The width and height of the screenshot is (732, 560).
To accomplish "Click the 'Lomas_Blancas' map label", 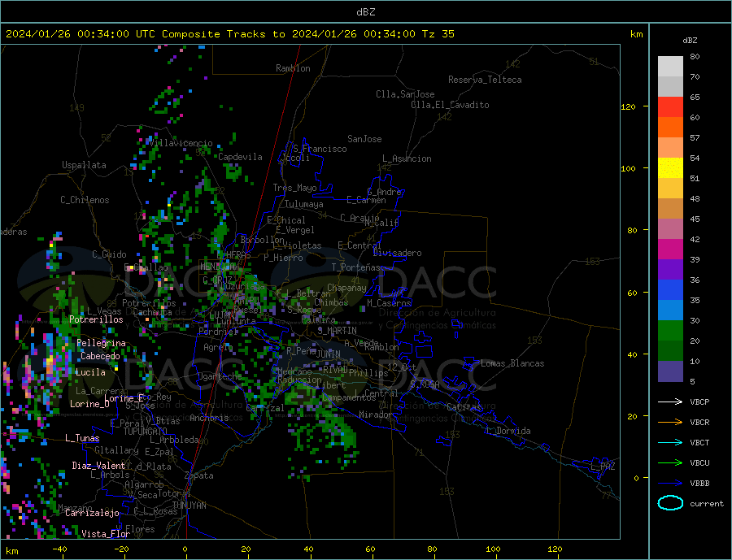I will coord(512,363).
